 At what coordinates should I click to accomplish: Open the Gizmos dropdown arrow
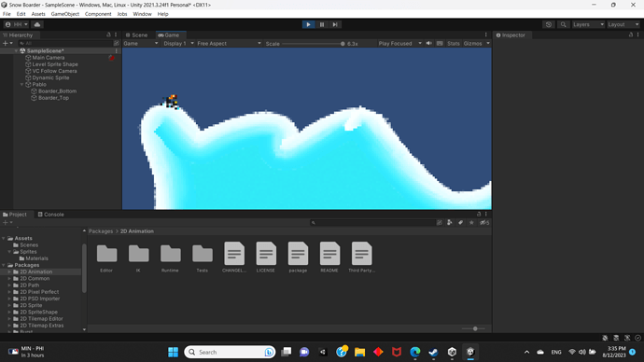[x=488, y=44]
